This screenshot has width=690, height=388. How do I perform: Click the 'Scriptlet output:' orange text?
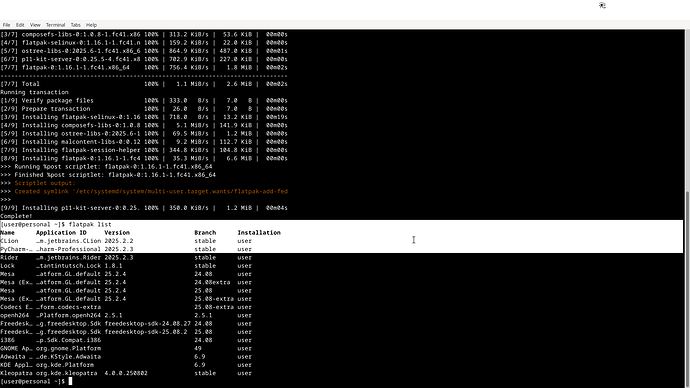(45, 183)
